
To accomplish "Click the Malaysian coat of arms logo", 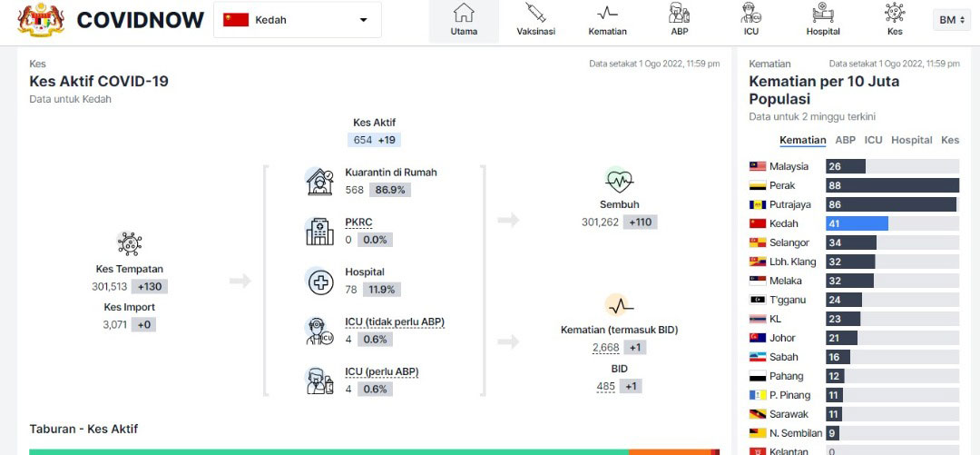I will pyautogui.click(x=41, y=19).
